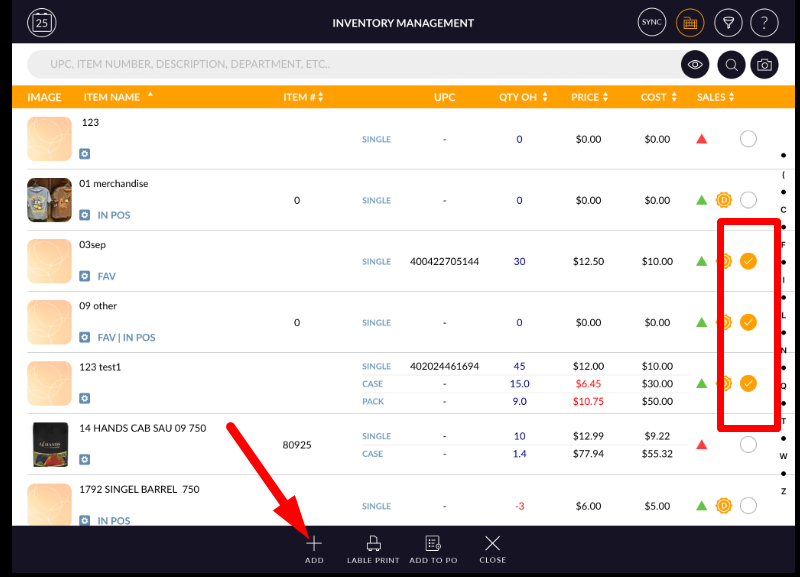Click the Add plus icon

(314, 548)
